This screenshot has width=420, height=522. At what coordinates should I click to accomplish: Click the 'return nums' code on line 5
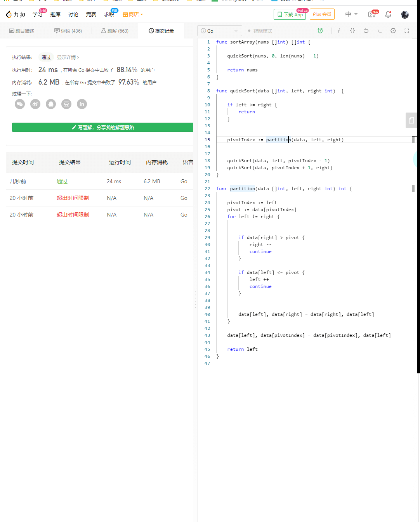[242, 70]
